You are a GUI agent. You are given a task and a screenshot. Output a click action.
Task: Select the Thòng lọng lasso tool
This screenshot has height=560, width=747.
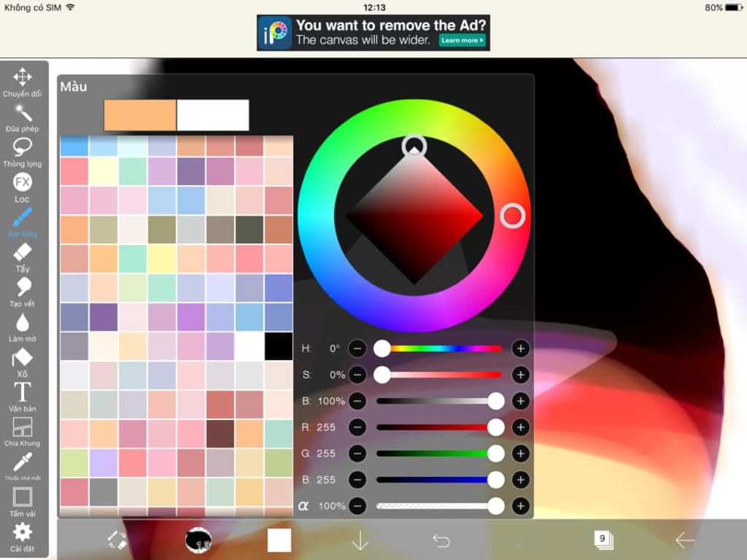pyautogui.click(x=23, y=152)
